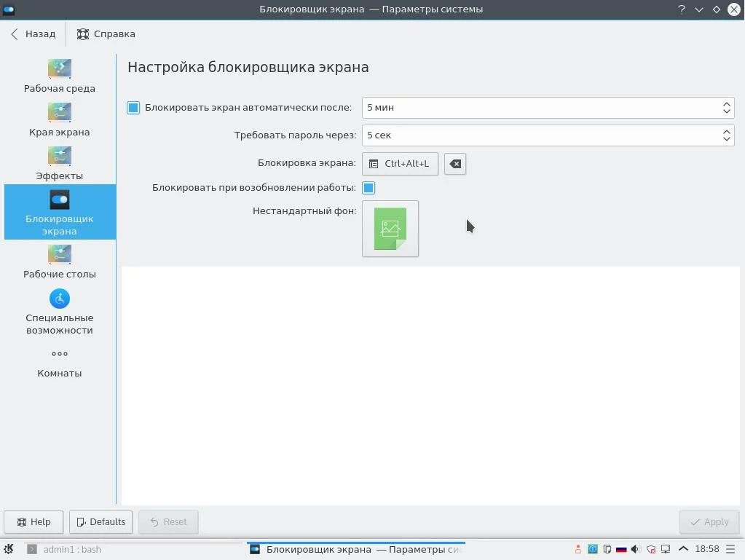The height and width of the screenshot is (560, 745).
Task: Toggle automatic screen lock checkbox
Action: coord(133,108)
